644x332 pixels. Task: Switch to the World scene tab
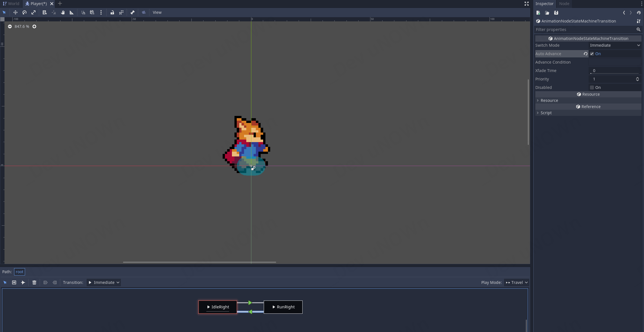click(x=11, y=4)
